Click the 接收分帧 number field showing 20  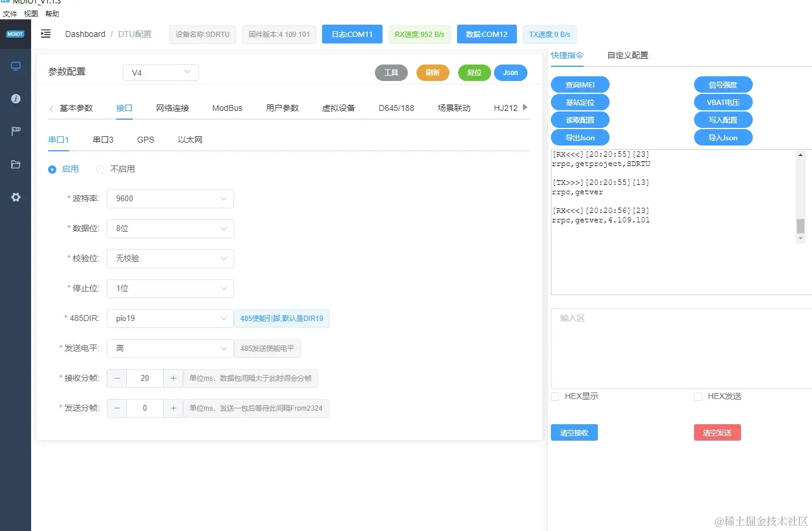[145, 378]
